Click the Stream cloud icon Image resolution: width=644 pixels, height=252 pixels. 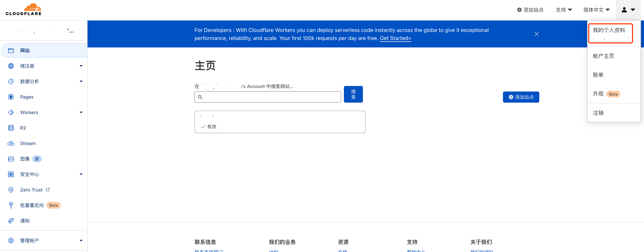(x=11, y=143)
